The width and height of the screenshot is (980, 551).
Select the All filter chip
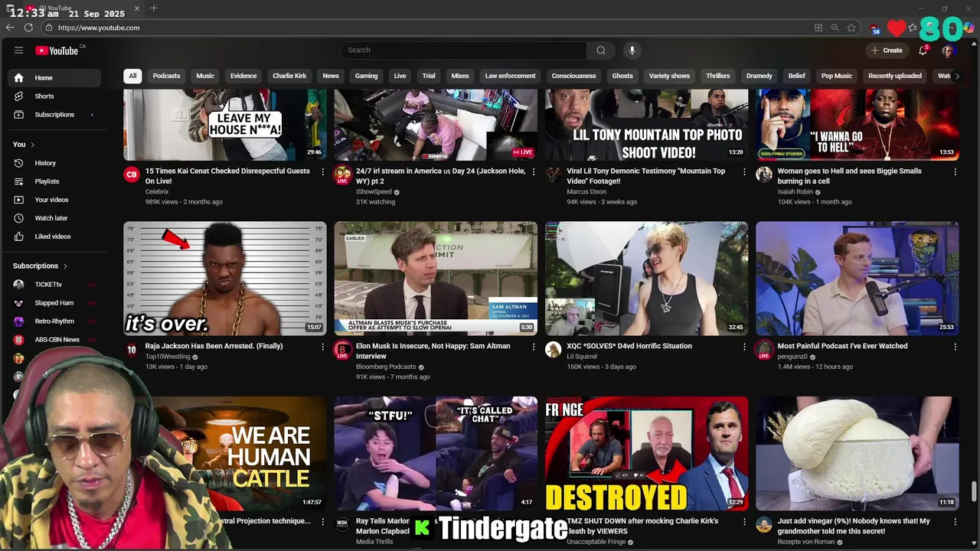[x=132, y=76]
